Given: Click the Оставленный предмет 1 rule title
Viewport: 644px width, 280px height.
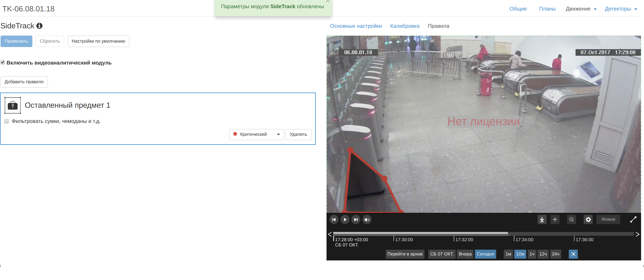Looking at the screenshot, I should point(68,105).
